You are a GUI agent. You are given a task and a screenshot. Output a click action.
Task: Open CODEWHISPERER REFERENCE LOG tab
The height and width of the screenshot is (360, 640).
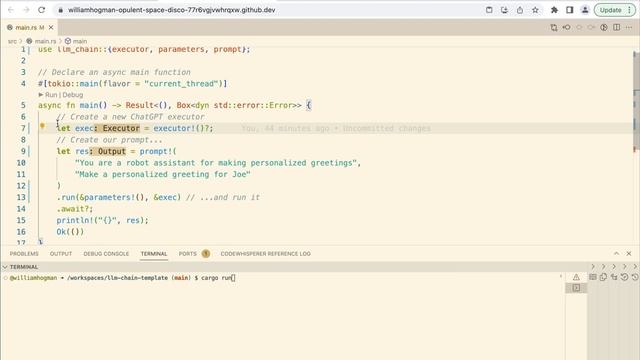(266, 253)
